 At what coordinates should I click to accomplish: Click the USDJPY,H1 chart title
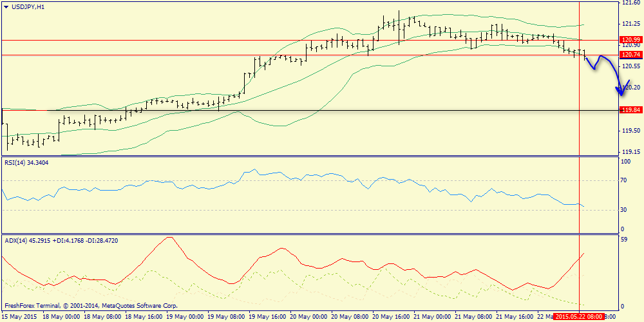[28, 6]
